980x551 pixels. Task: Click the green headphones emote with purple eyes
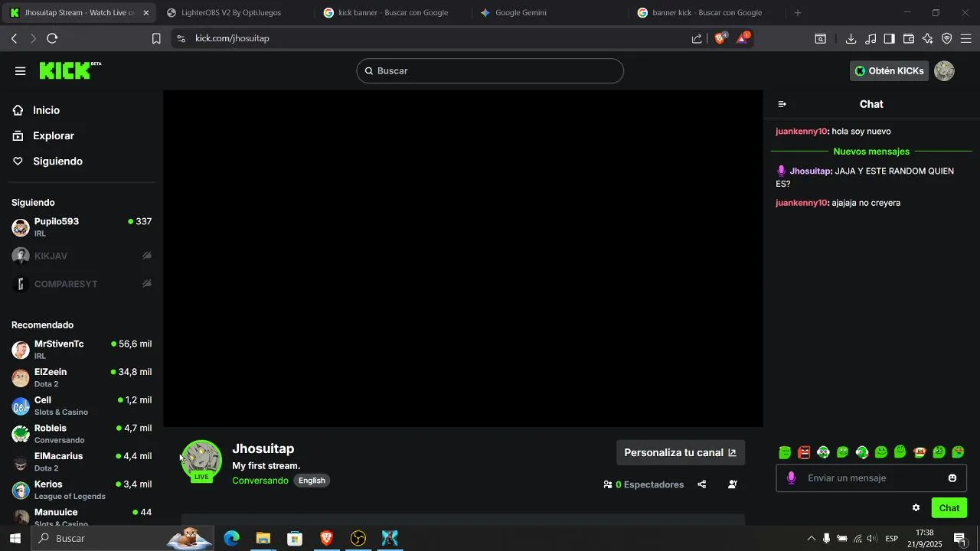[824, 452]
